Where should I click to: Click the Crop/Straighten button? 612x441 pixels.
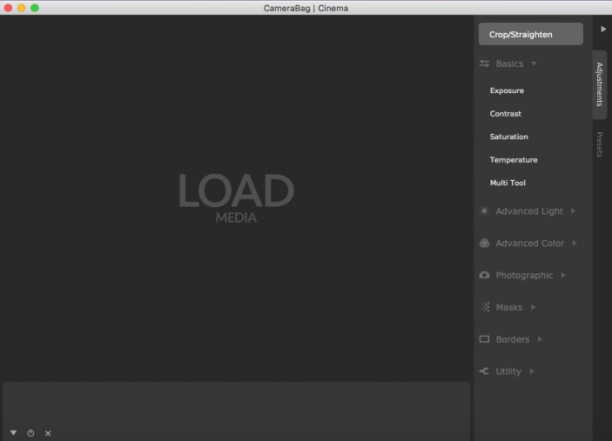tap(530, 34)
